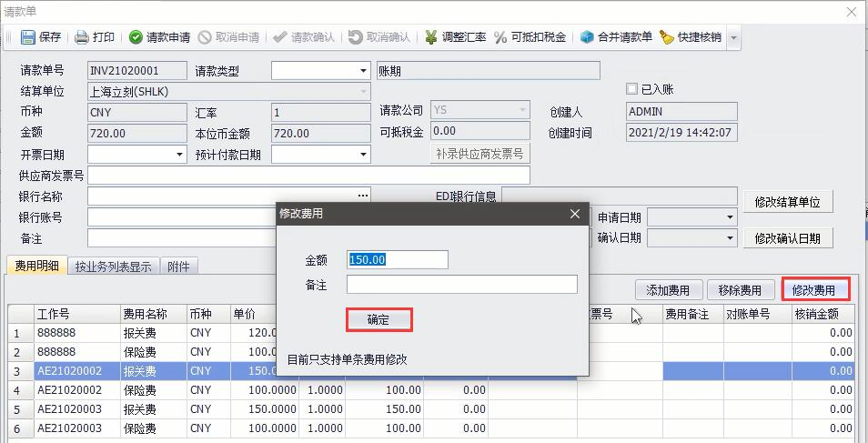
Task: Click the 备注 field in 修改费用 dialog
Action: tap(461, 285)
